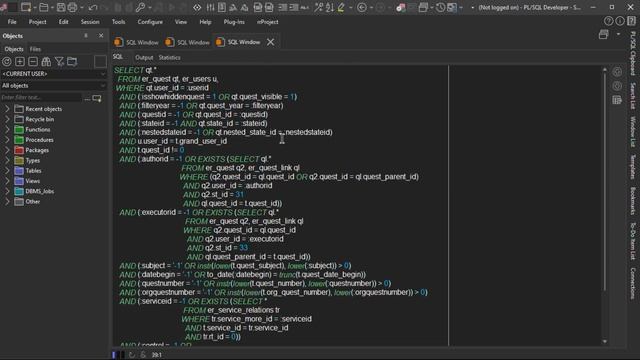Click the icon beside the filter text box
Viewport: 640px width, 360px height.
(97, 98)
